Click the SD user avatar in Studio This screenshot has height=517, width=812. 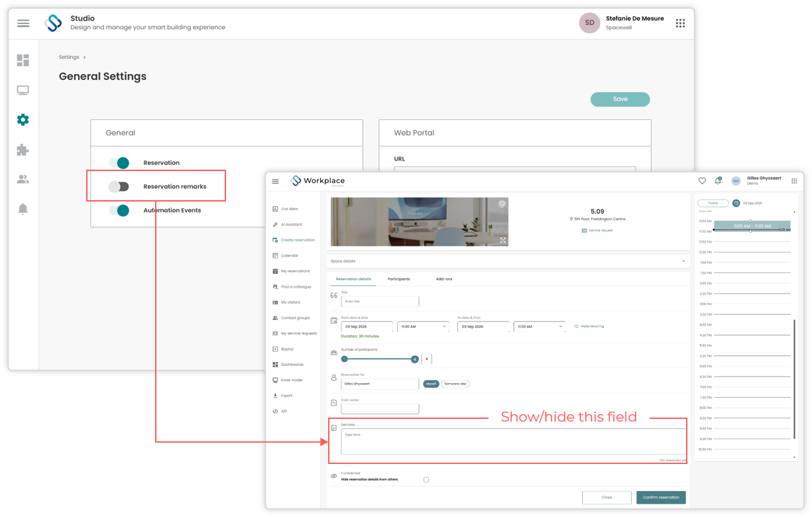(589, 23)
